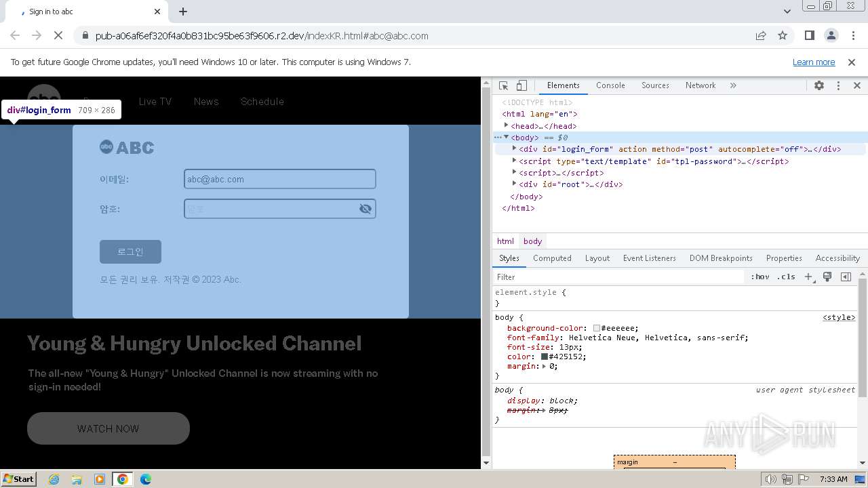Viewport: 868px width, 488px height.
Task: Click the WATCH NOW button
Action: [x=108, y=428]
